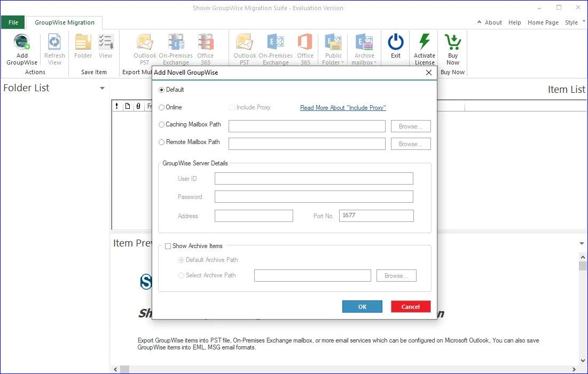Click Browse for Remote Mailbox Path
Screen dimensions: 588x374
click(x=411, y=144)
